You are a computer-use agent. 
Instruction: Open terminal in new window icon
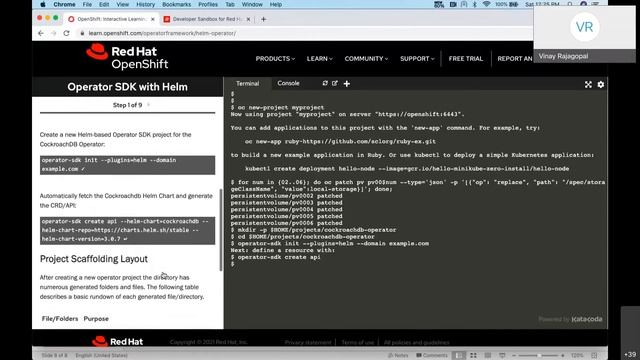coord(335,83)
